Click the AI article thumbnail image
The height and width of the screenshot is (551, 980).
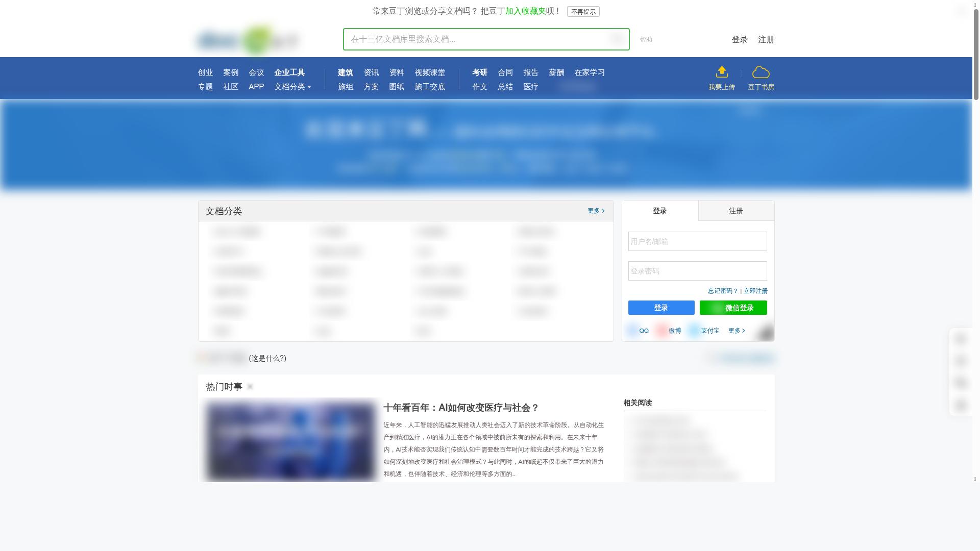point(291,441)
